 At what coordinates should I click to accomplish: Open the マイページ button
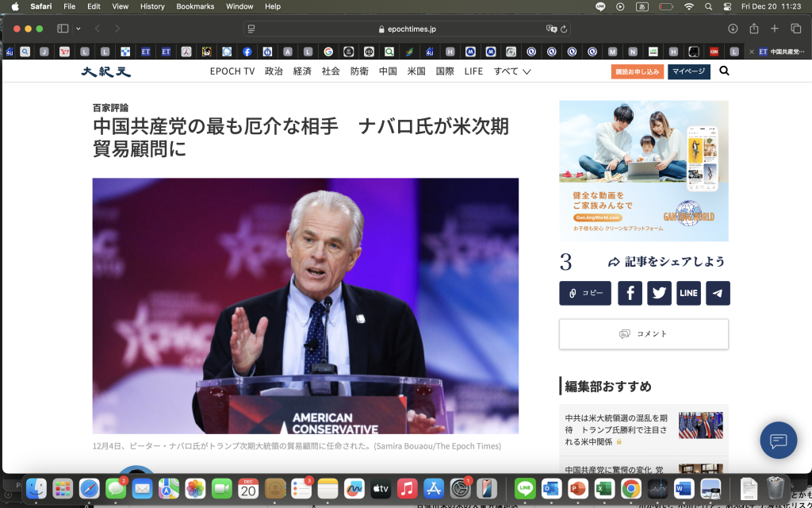[688, 71]
